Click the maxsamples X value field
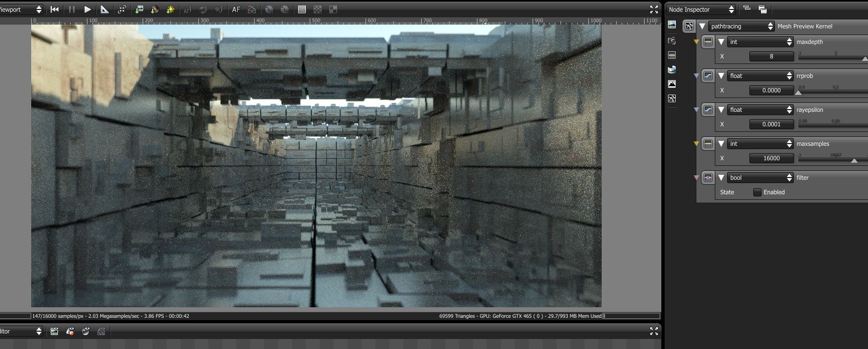 pos(772,158)
